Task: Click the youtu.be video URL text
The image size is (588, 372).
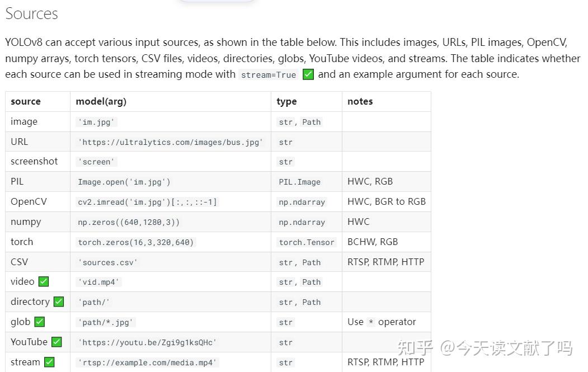Action: tap(147, 342)
